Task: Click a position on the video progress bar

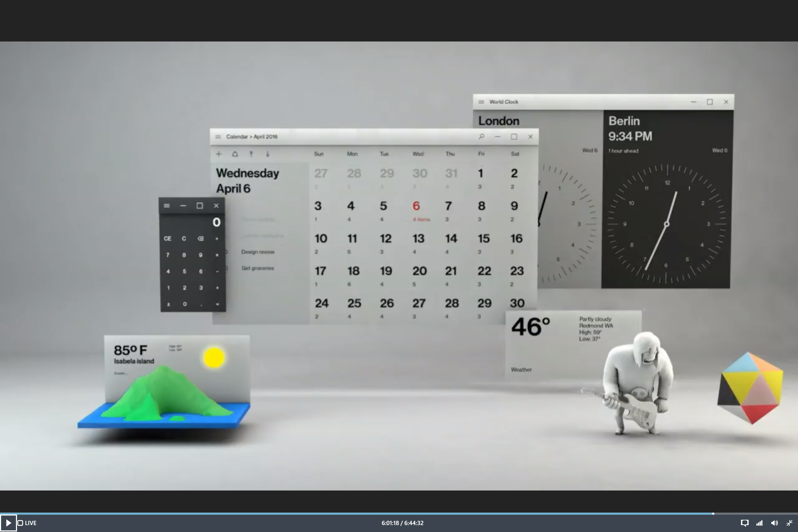Action: 399,513
